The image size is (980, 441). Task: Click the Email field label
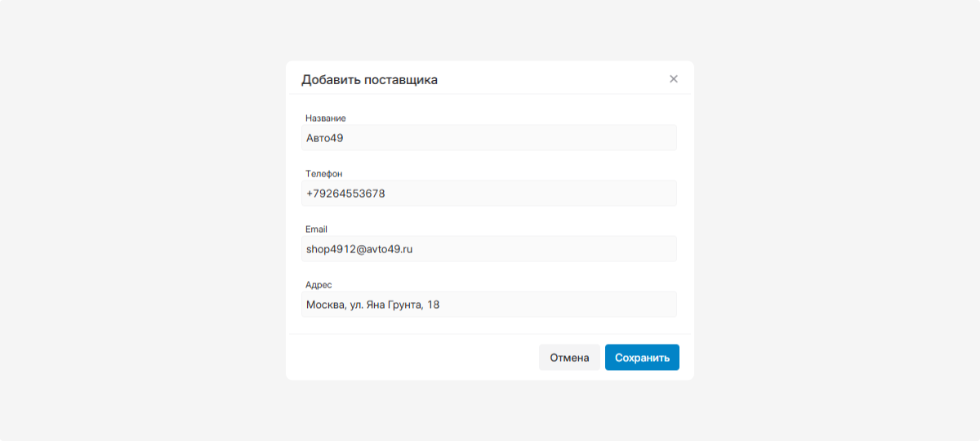click(x=316, y=229)
